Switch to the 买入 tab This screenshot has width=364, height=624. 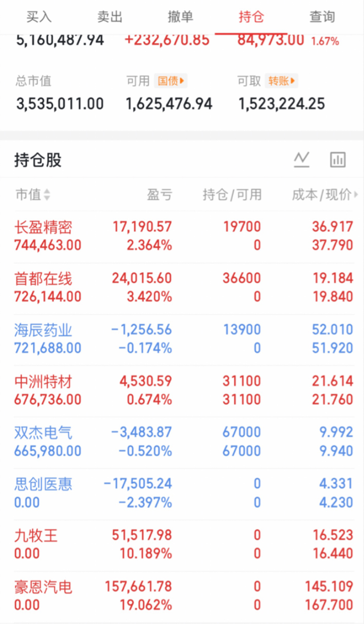click(38, 17)
